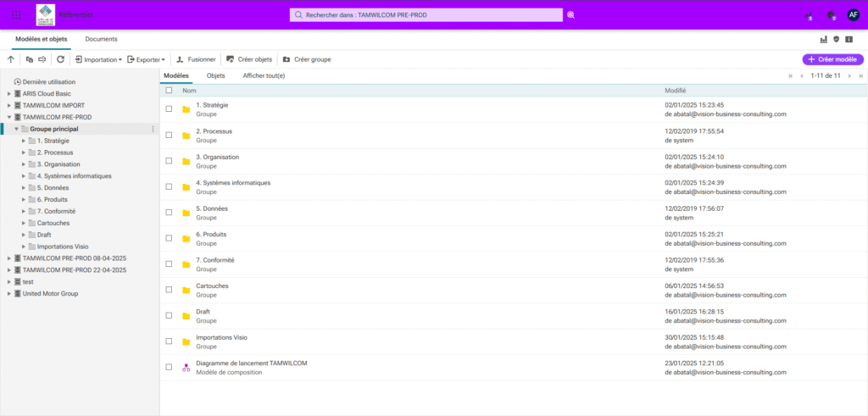
Task: Click the advanced search icon beside the search bar
Action: click(571, 15)
